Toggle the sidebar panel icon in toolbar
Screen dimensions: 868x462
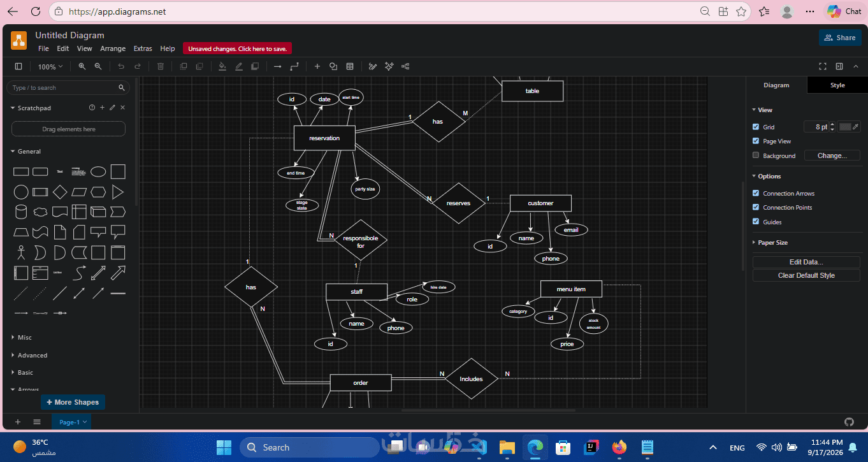[18, 66]
